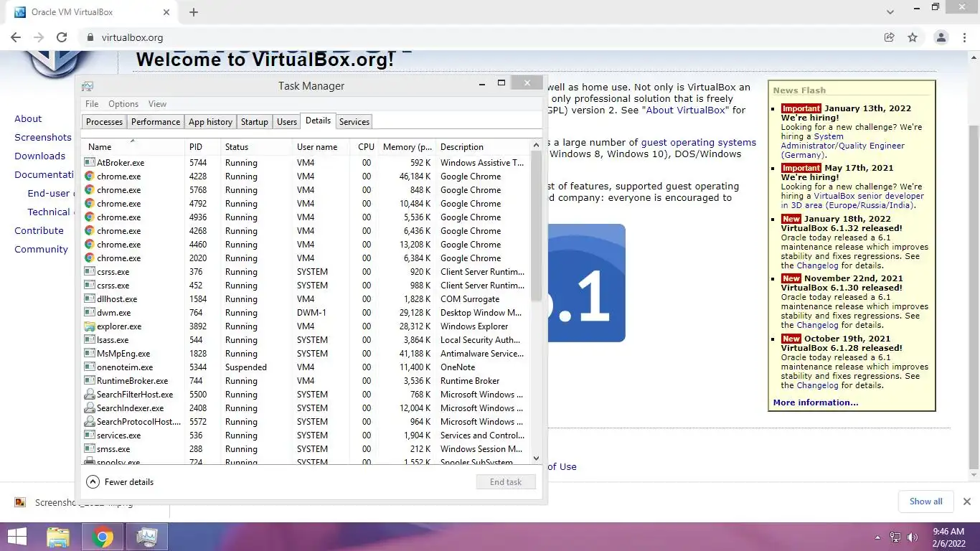The height and width of the screenshot is (551, 980).
Task: Switch to the Services tab
Action: coord(354,122)
